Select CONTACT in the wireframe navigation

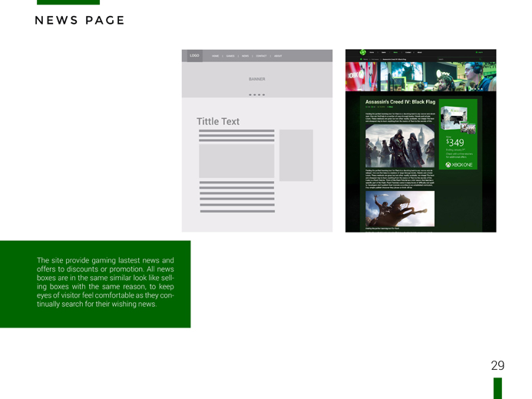pyautogui.click(x=261, y=56)
